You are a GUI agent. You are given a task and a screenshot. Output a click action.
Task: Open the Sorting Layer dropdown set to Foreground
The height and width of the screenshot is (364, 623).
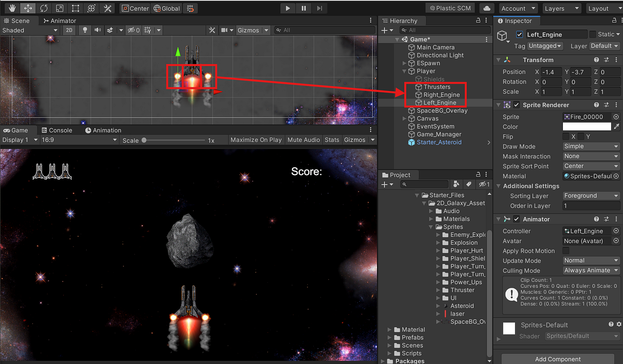(x=591, y=195)
